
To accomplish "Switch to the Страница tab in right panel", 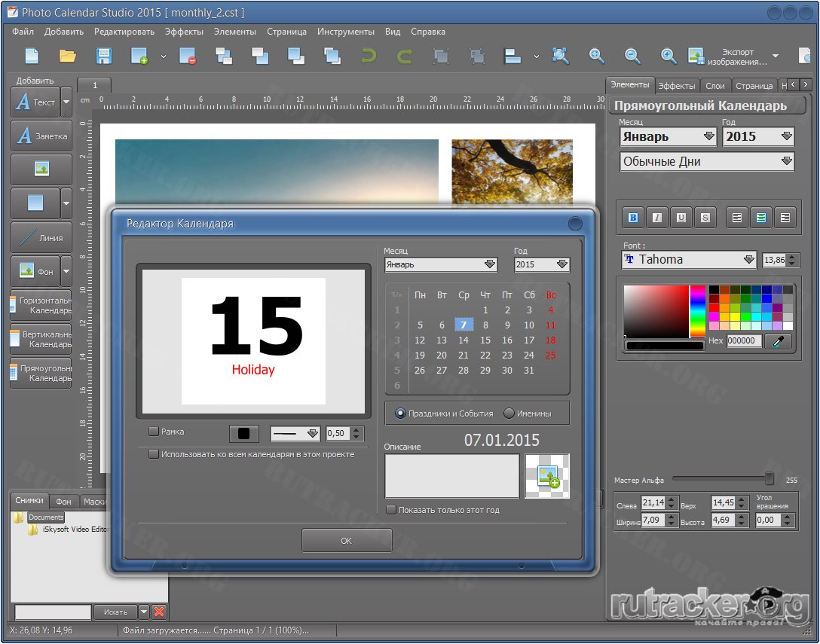I will pos(754,86).
